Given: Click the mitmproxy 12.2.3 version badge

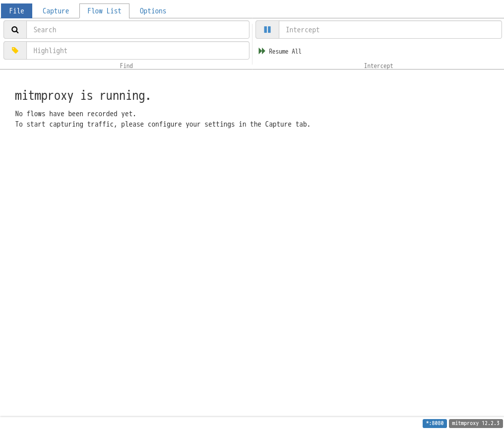Looking at the screenshot, I should pos(476,423).
